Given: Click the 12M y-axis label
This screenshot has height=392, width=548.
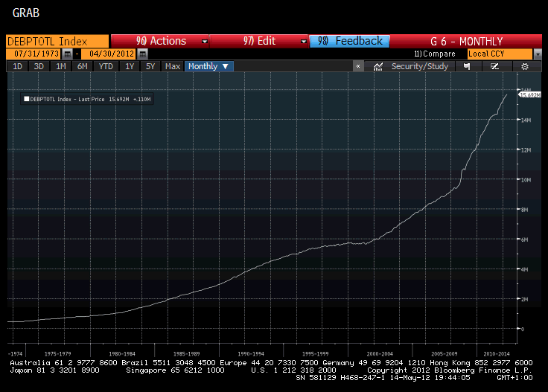Looking at the screenshot, I should point(526,150).
